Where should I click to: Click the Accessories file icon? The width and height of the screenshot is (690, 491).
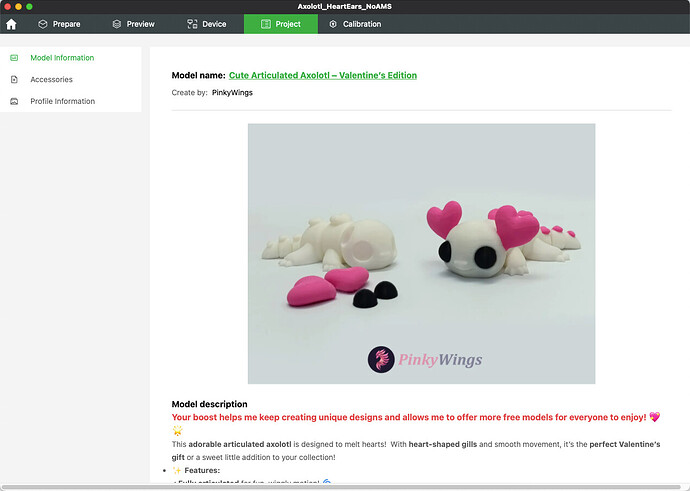(14, 80)
